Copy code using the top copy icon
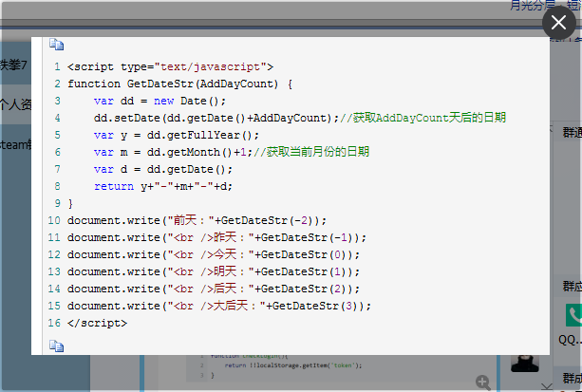582x392 pixels. 56,45
